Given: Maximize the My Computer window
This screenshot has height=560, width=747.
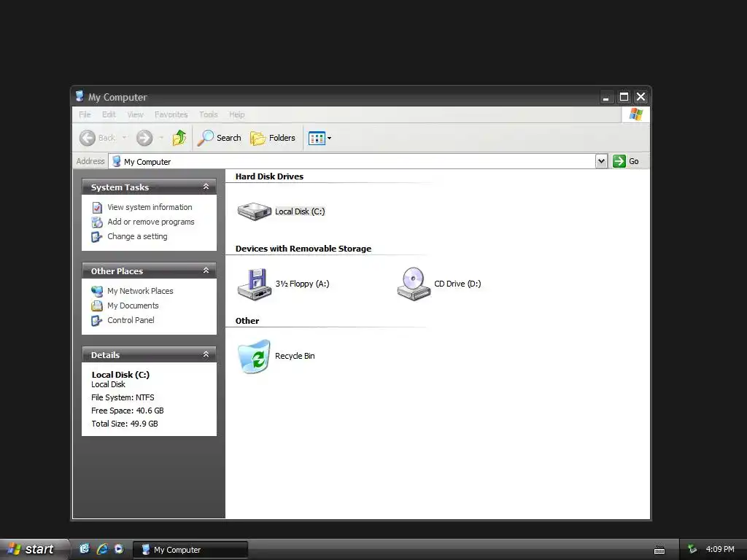Looking at the screenshot, I should coord(624,97).
